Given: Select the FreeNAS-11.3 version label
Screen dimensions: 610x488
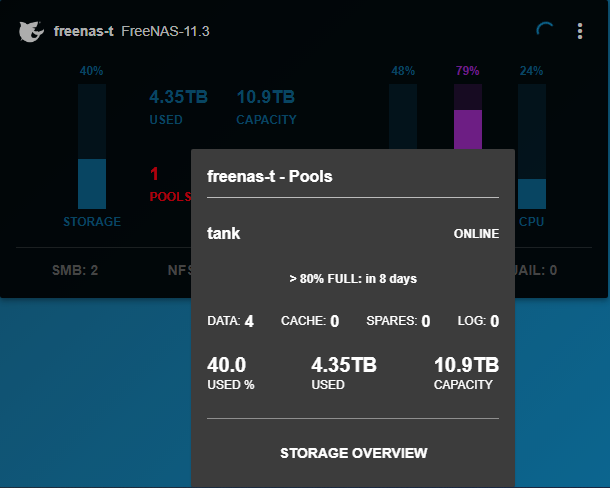Looking at the screenshot, I should point(165,31).
